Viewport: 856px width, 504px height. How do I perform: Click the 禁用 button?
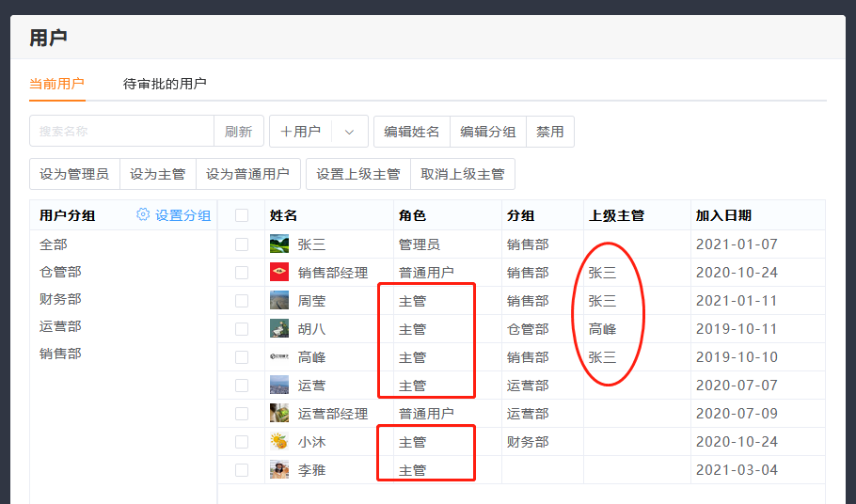(550, 132)
